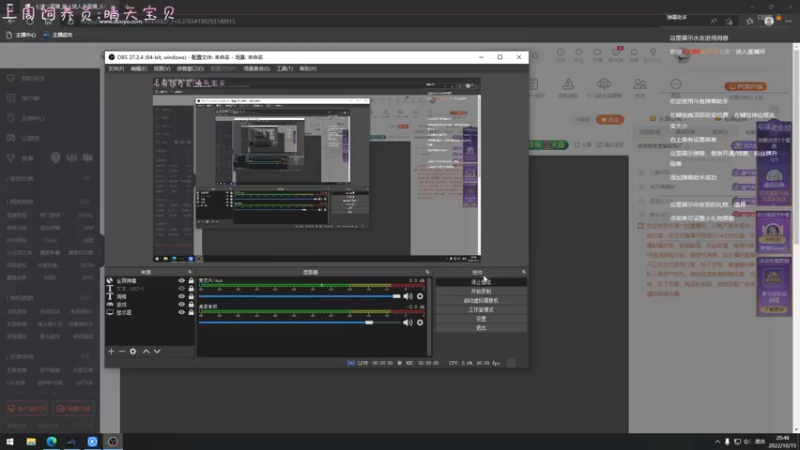Click the second mixer channel volume slider
The image size is (800, 450).
click(300, 322)
